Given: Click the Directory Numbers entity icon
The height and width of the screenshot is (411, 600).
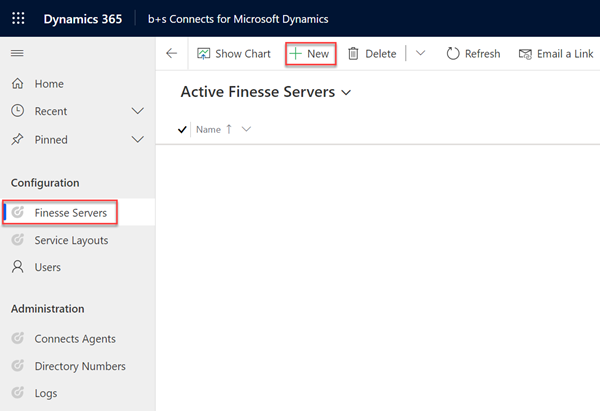Looking at the screenshot, I should [18, 365].
